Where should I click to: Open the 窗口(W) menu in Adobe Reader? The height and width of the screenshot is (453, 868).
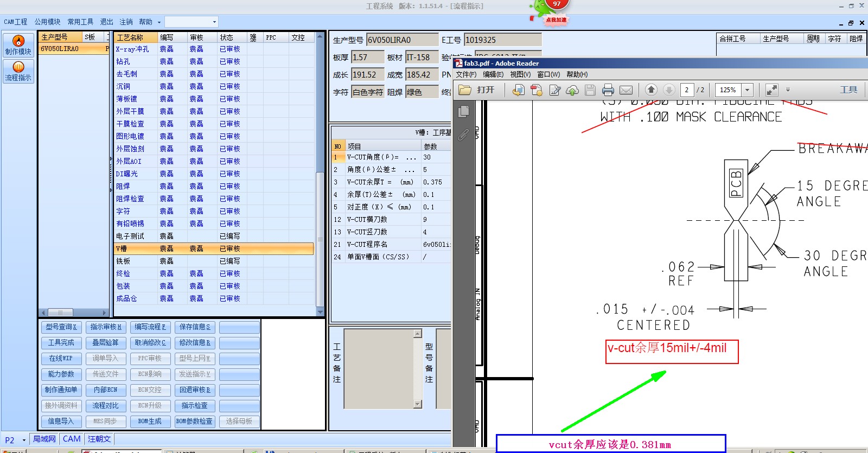(x=548, y=74)
